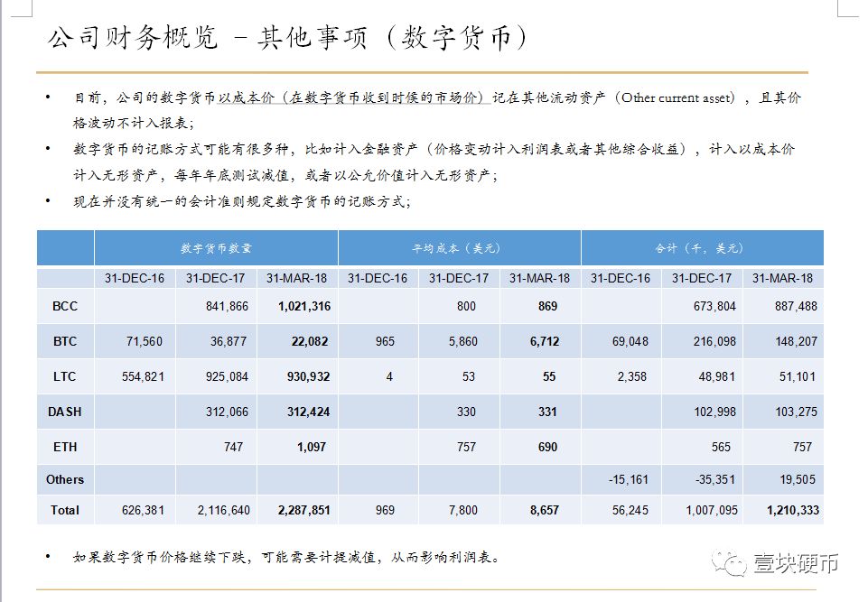Click the LTC row label

[65, 376]
